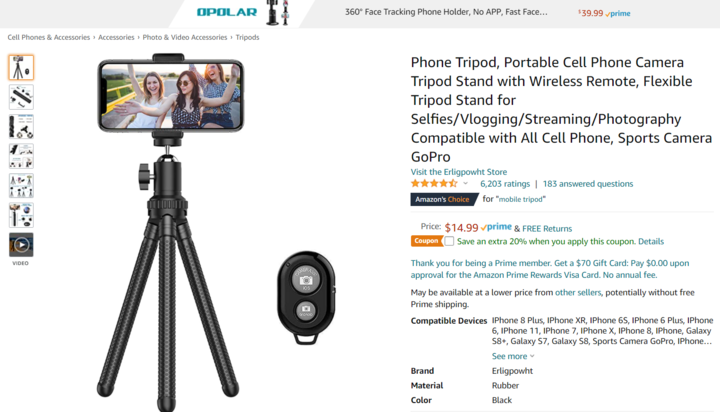Select the fourth product thumbnail
The width and height of the screenshot is (720, 412).
point(21,156)
